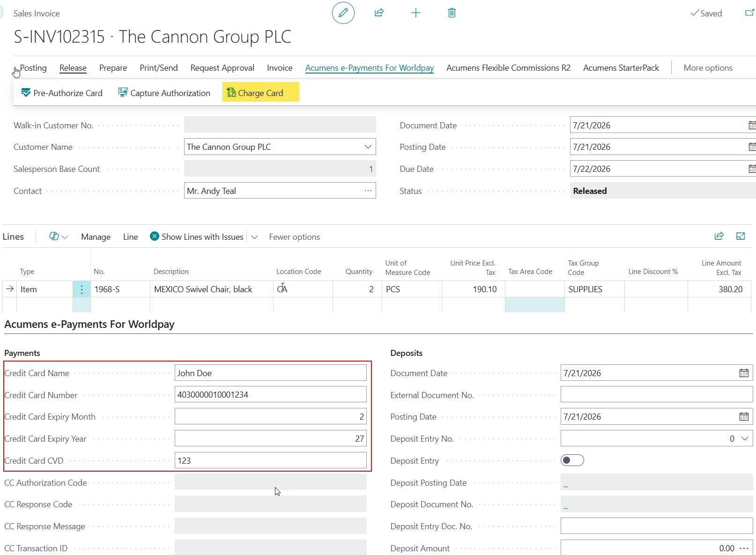Click the Credit Card Number field
The width and height of the screenshot is (756, 555).
[x=271, y=395]
